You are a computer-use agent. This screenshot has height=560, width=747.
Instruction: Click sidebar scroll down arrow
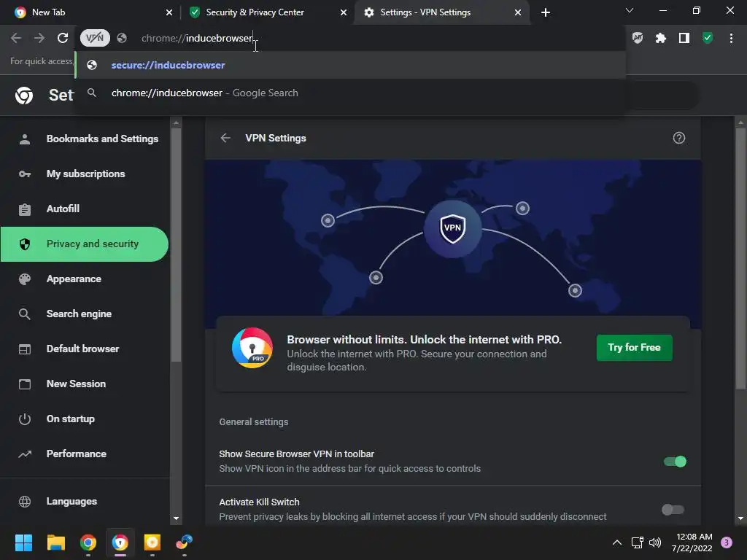(176, 518)
